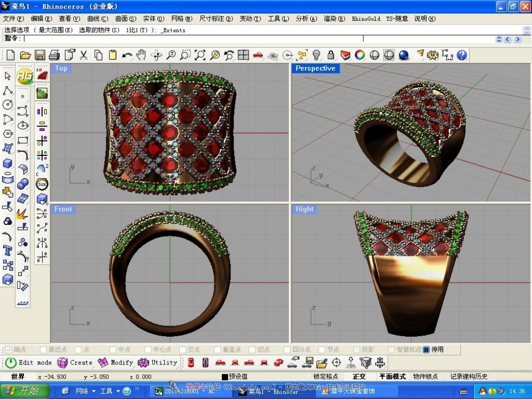
Task: Open a file with the folder icon
Action: [x=25, y=55]
